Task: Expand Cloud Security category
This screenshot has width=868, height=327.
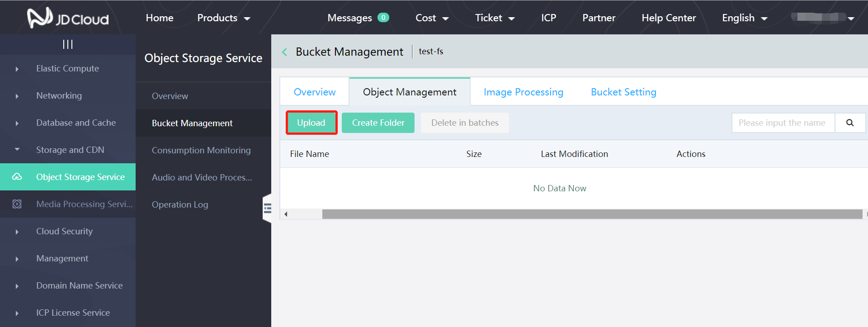Action: [17, 232]
